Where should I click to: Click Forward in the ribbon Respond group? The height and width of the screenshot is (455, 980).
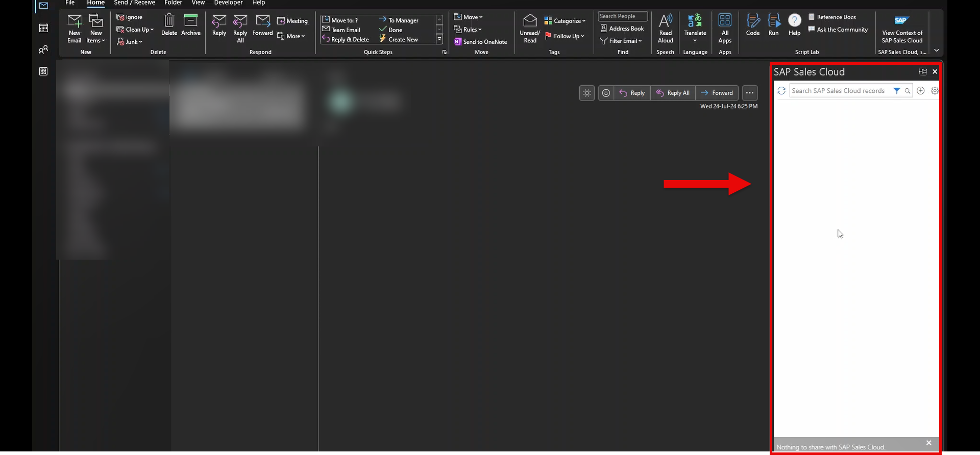(262, 25)
